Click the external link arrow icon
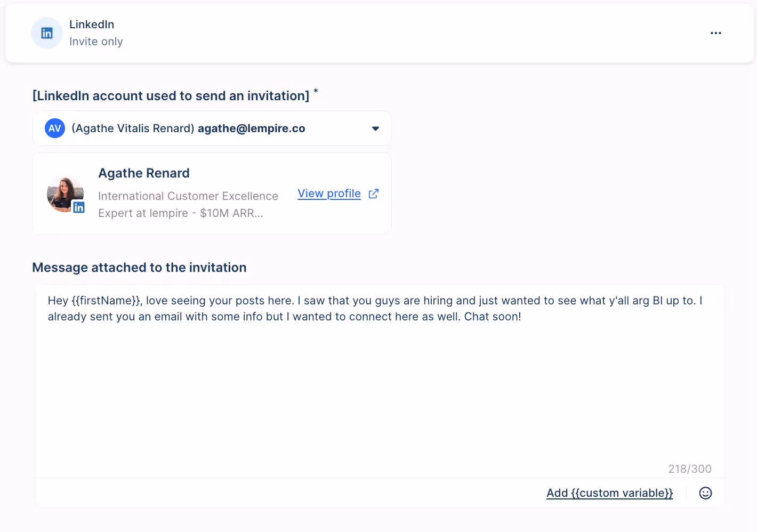The width and height of the screenshot is (757, 532). click(x=374, y=194)
